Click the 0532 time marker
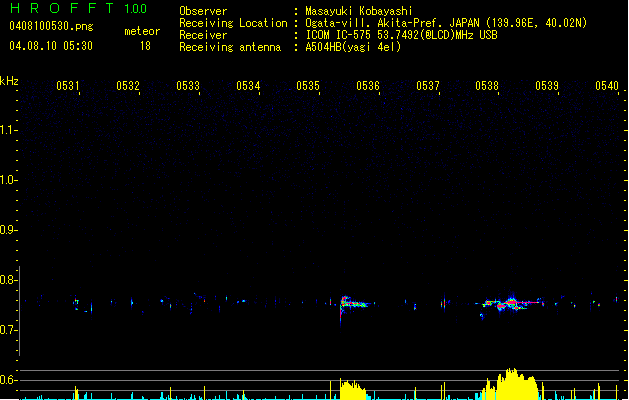 (128, 86)
